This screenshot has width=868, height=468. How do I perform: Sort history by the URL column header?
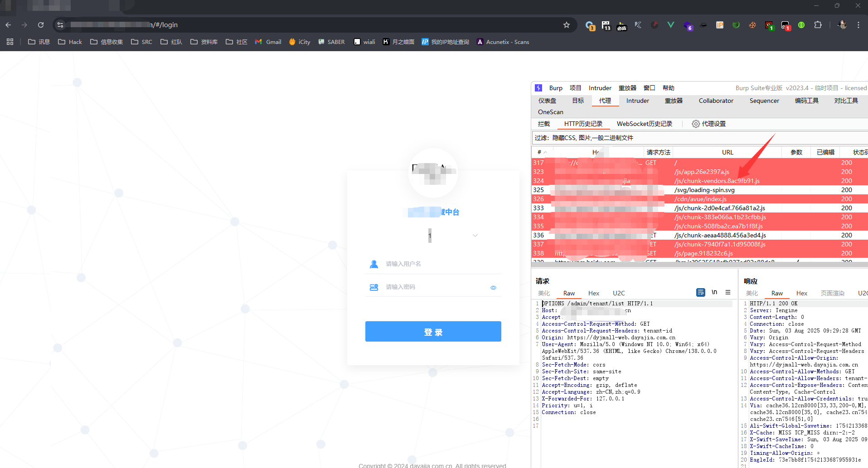[727, 152]
